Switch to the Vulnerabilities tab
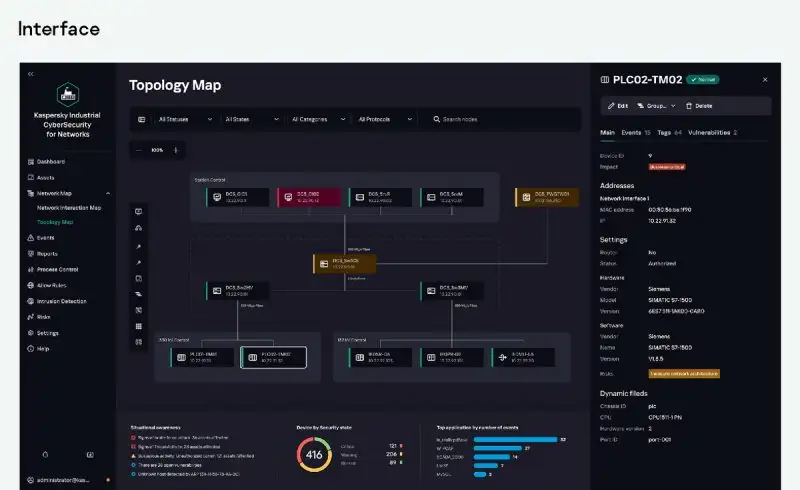800x490 pixels. [x=711, y=132]
